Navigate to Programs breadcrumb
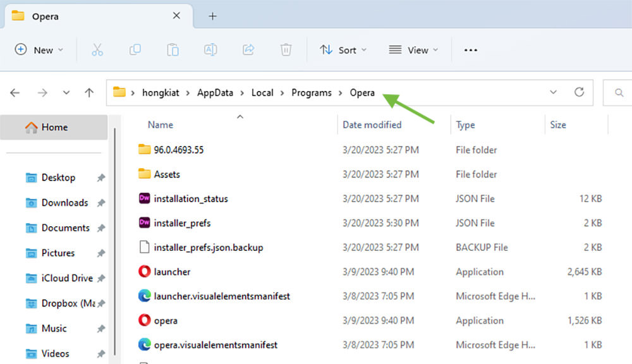Screen dimensions: 632x364 click(x=312, y=93)
